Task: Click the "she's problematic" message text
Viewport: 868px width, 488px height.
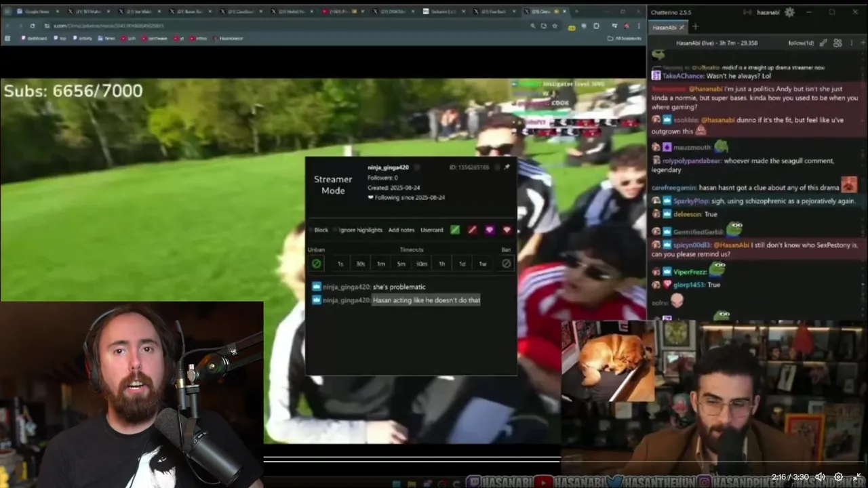Action: (399, 287)
